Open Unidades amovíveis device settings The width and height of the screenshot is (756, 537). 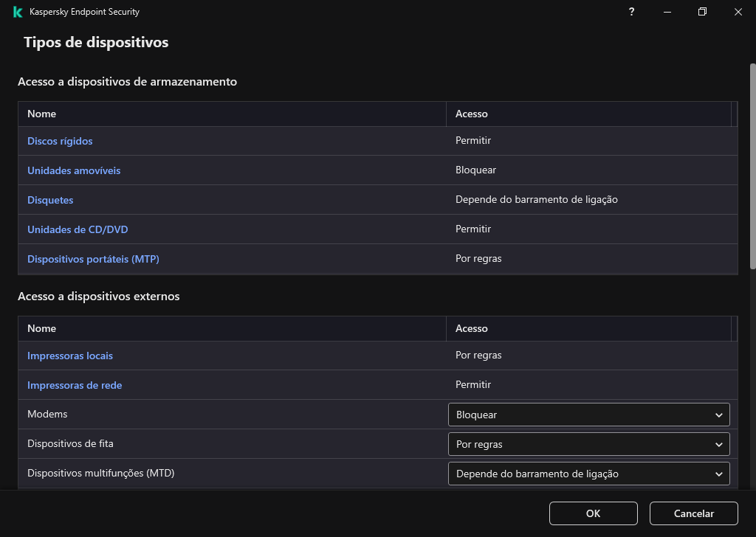74,170
